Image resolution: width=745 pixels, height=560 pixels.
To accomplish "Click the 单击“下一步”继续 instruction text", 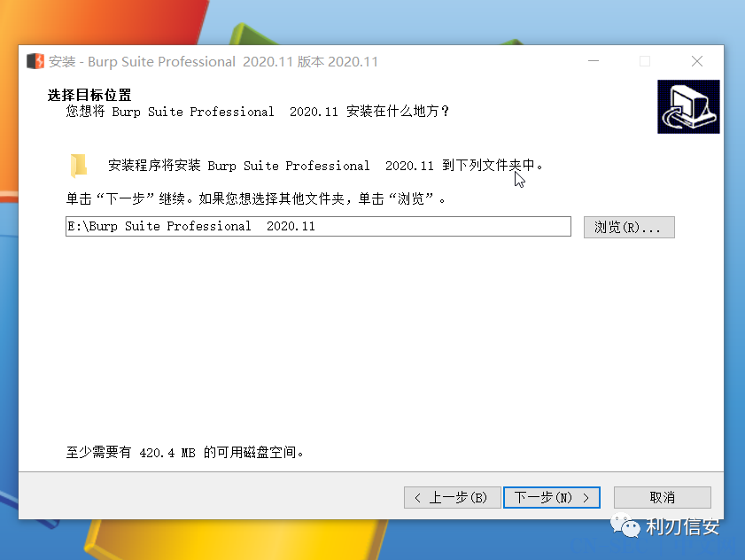I will pos(256,198).
